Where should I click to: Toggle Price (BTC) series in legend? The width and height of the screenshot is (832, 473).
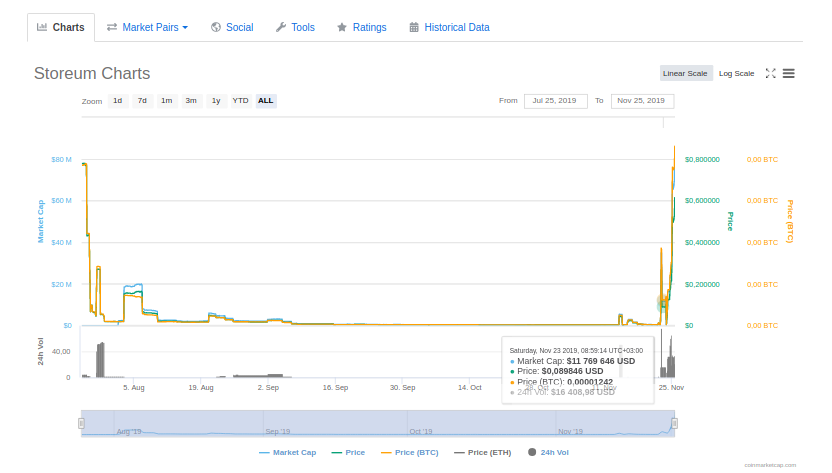410,453
